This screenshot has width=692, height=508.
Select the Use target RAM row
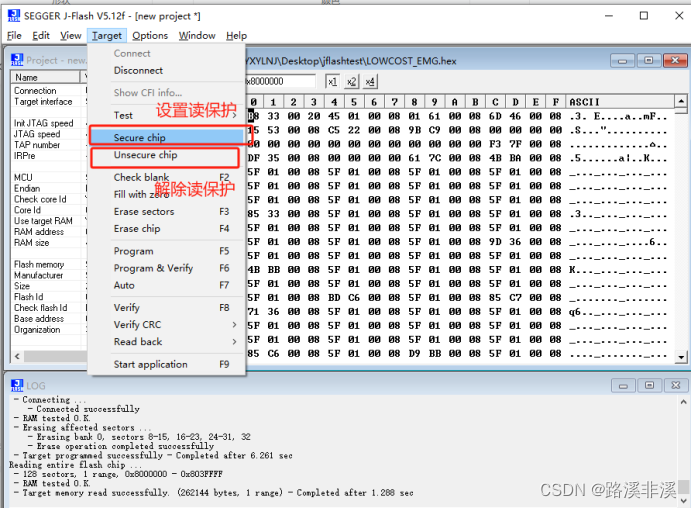click(49, 221)
